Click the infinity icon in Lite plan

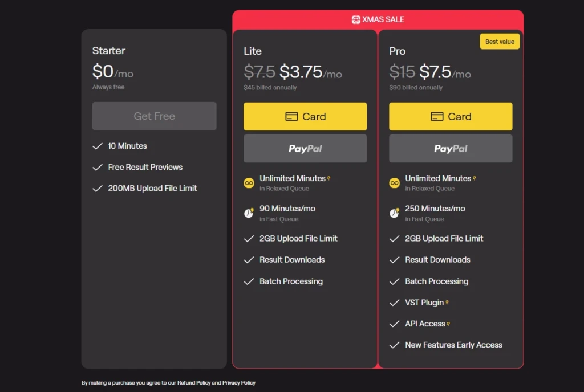[249, 183]
